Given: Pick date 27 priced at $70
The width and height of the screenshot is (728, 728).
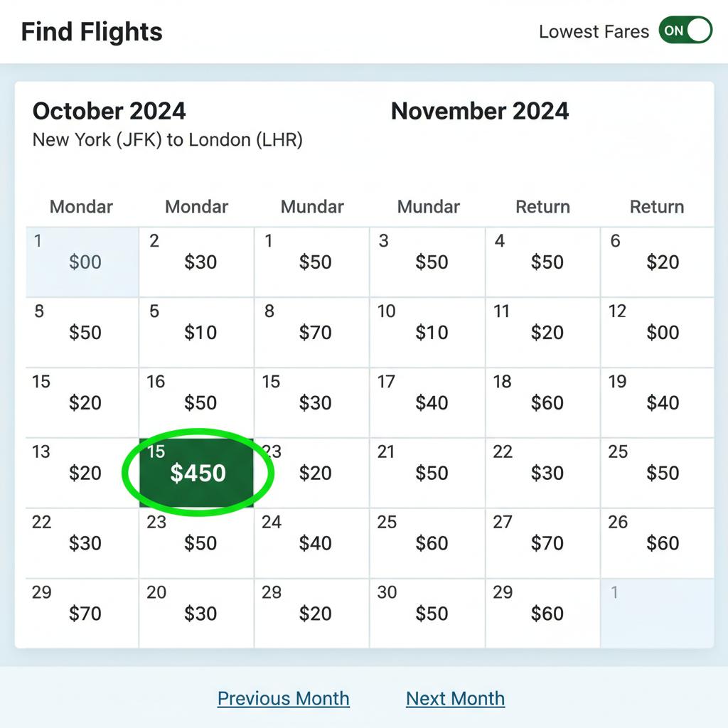Looking at the screenshot, I should pos(542,543).
